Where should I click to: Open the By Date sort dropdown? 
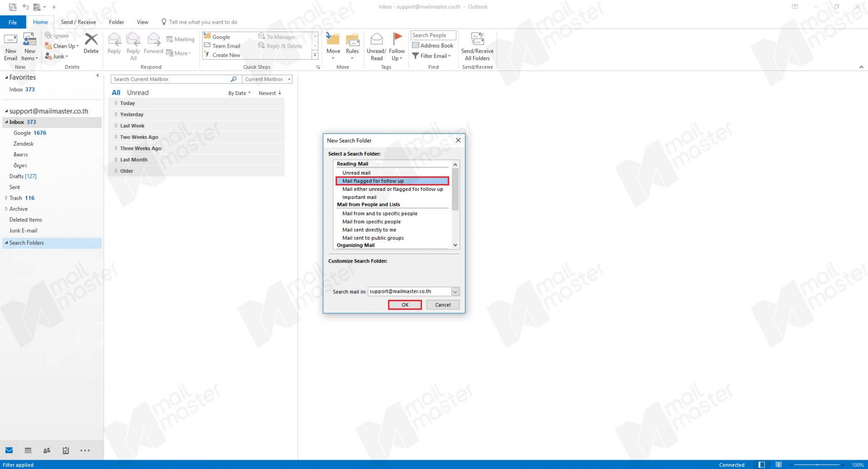pos(239,93)
